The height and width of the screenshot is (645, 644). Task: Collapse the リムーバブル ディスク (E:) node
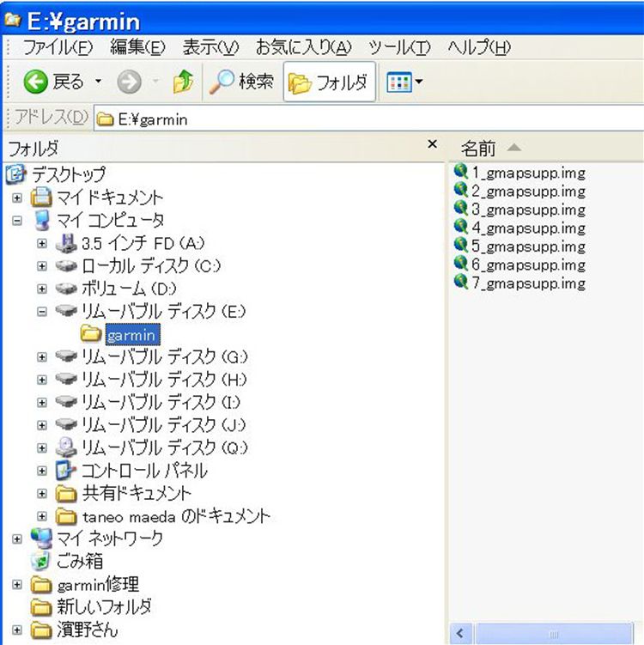[41, 312]
